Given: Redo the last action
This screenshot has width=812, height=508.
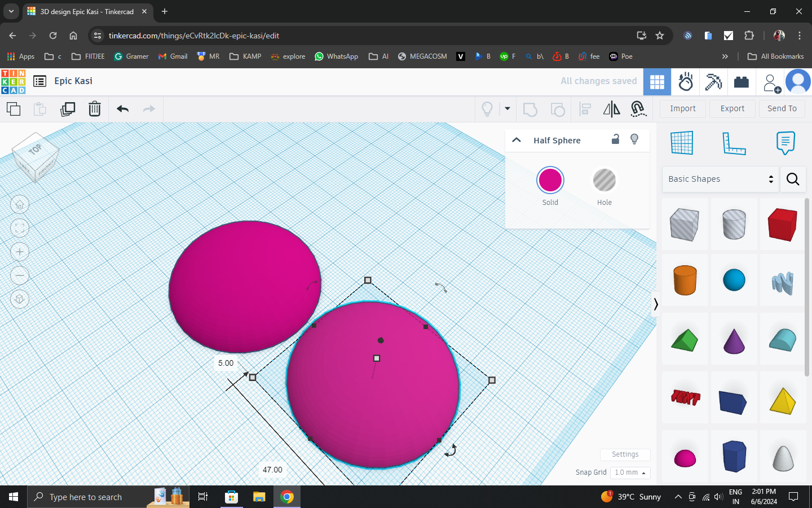Looking at the screenshot, I should 149,109.
